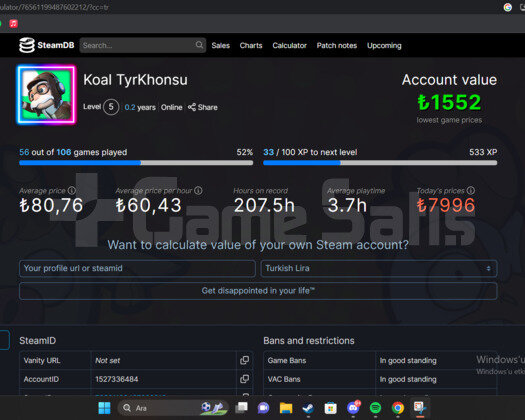
Task: Click the Koal TyrKhonsu profile name
Action: point(135,80)
